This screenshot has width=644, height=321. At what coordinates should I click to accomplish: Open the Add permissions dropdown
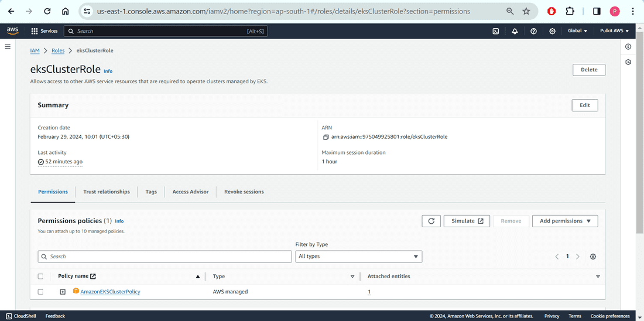tap(565, 221)
